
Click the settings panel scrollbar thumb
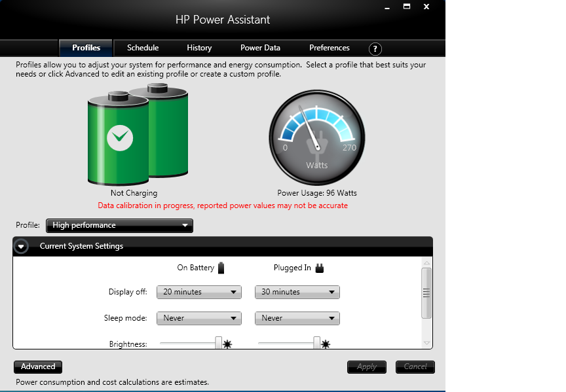click(426, 293)
